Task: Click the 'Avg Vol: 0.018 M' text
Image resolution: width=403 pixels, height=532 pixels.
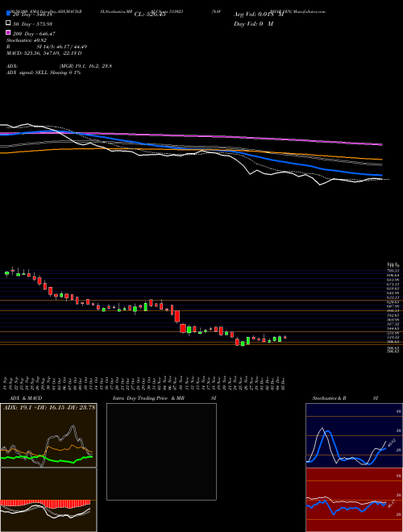Action: pyautogui.click(x=259, y=15)
